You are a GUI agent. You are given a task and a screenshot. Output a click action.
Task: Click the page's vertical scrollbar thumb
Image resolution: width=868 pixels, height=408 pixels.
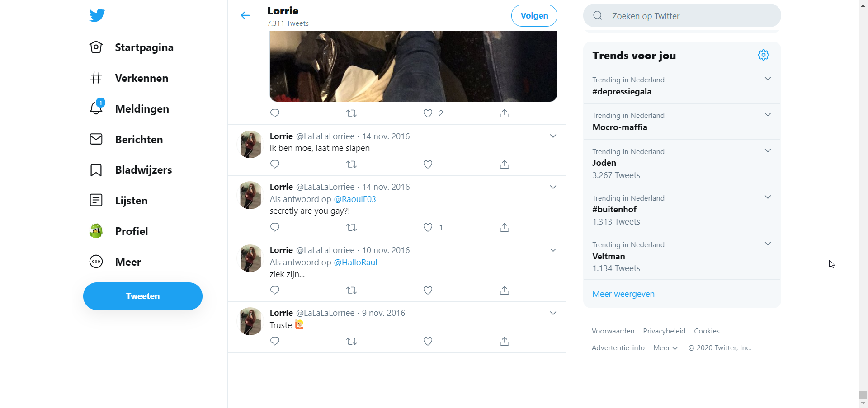coord(863,395)
